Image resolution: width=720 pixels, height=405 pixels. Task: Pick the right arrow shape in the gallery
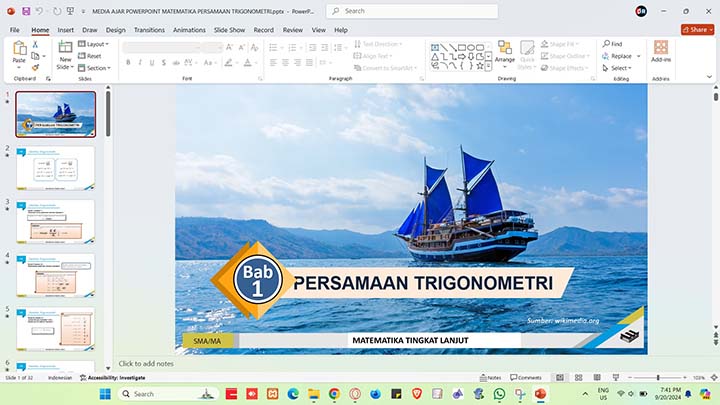coord(462,57)
